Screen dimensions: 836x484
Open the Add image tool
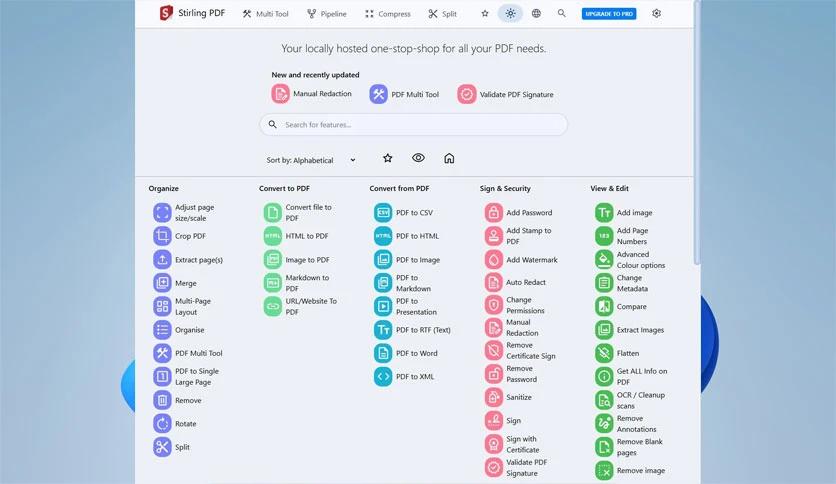coord(624,212)
